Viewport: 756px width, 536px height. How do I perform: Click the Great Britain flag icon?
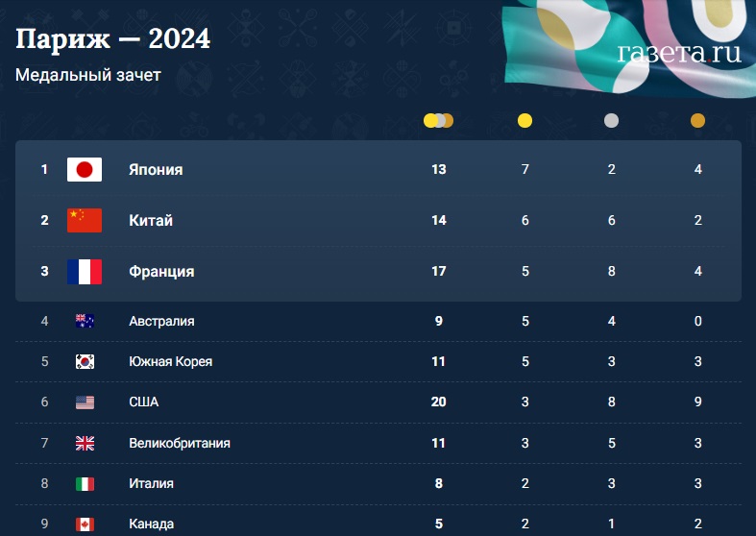pos(85,443)
